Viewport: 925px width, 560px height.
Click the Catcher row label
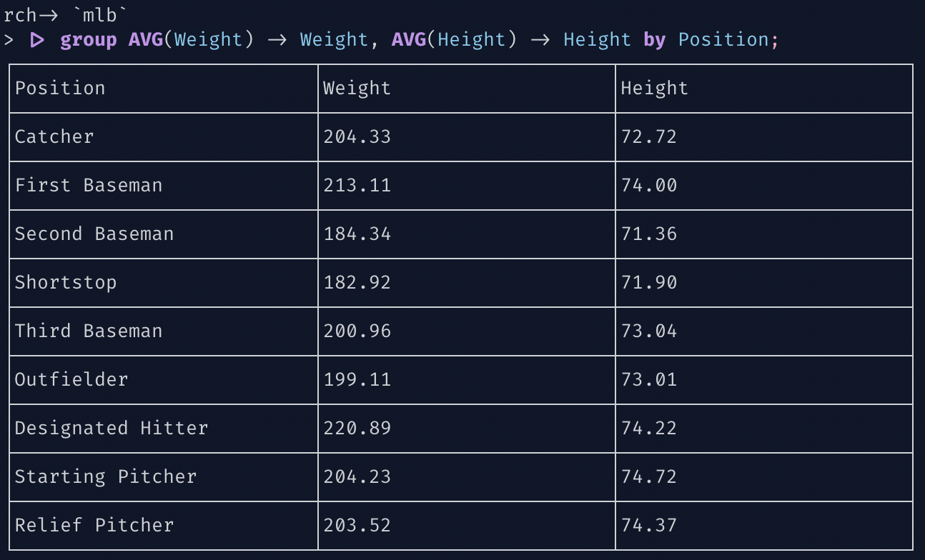[x=54, y=137]
